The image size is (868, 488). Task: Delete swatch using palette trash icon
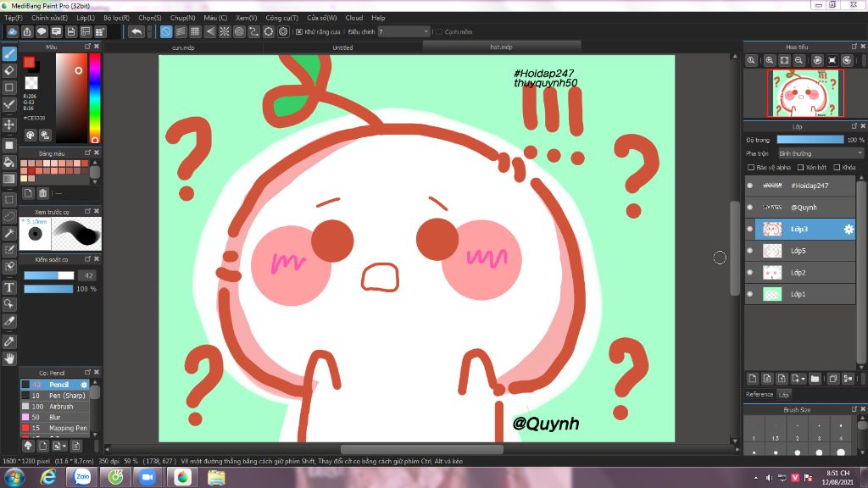click(x=42, y=193)
